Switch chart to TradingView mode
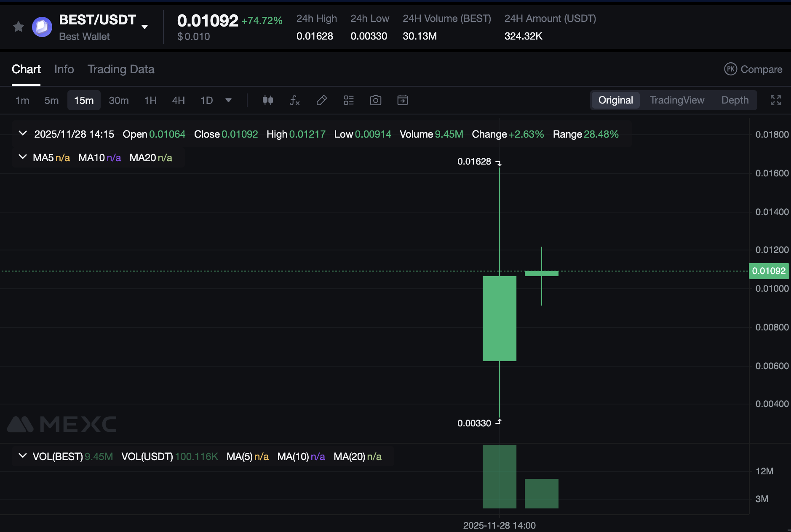Screen dimensions: 791x532 (676, 100)
